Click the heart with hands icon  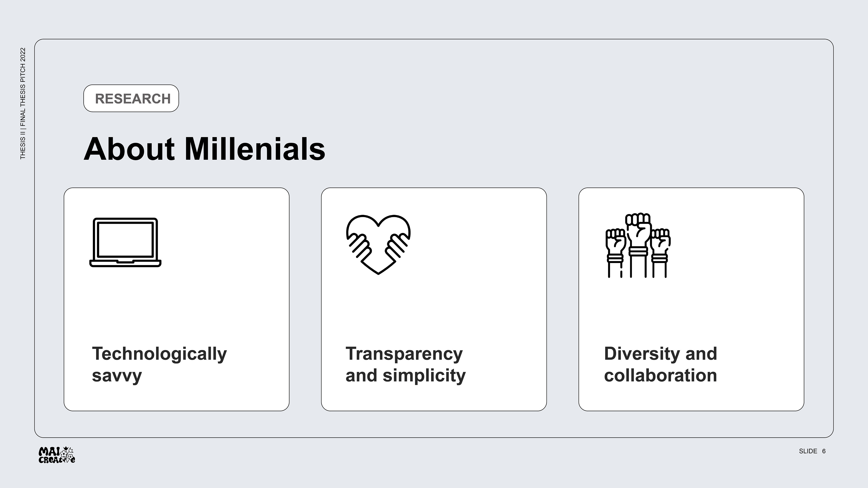point(378,245)
